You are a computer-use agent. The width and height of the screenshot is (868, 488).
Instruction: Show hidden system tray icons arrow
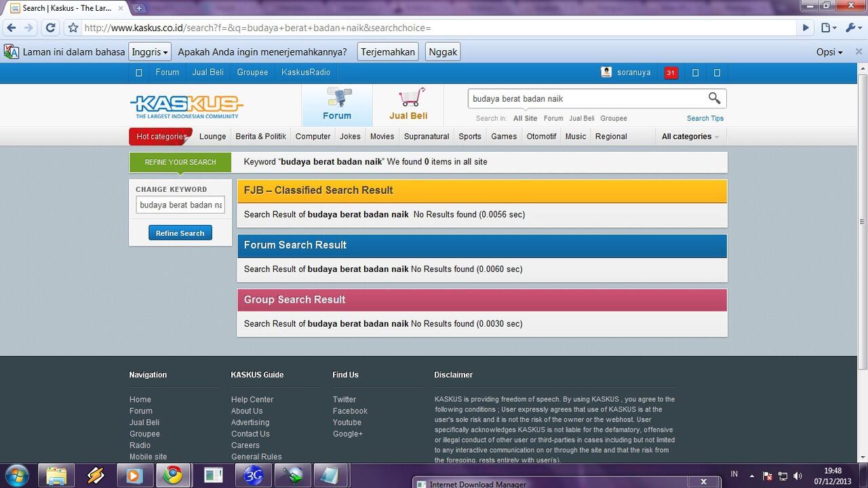pyautogui.click(x=751, y=476)
